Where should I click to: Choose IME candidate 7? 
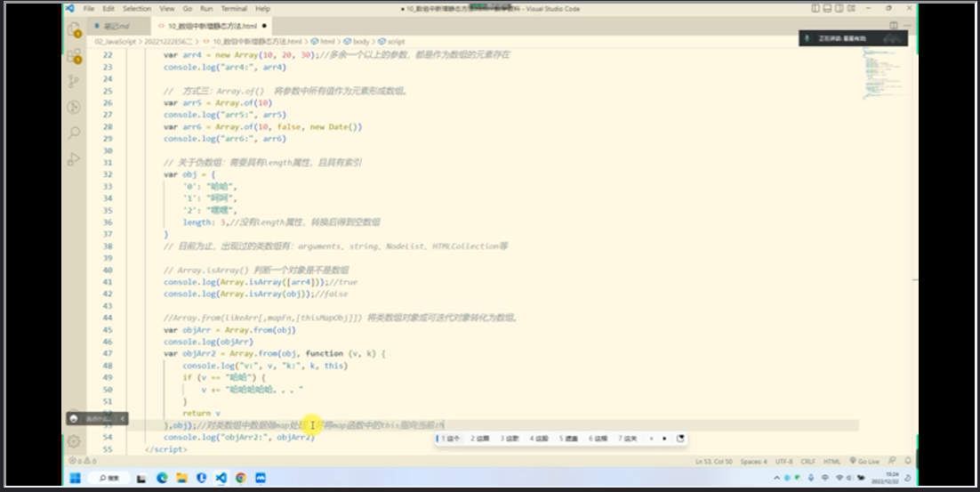628,439
